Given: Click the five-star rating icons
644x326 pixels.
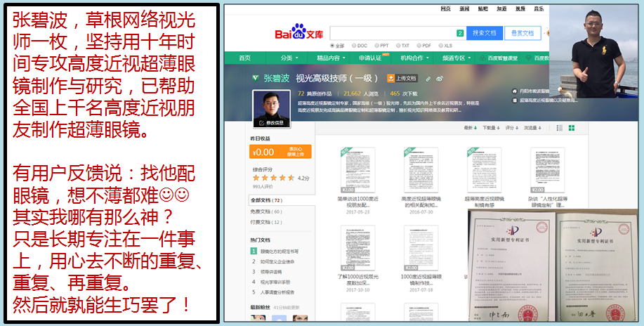Looking at the screenshot, I should 273,178.
